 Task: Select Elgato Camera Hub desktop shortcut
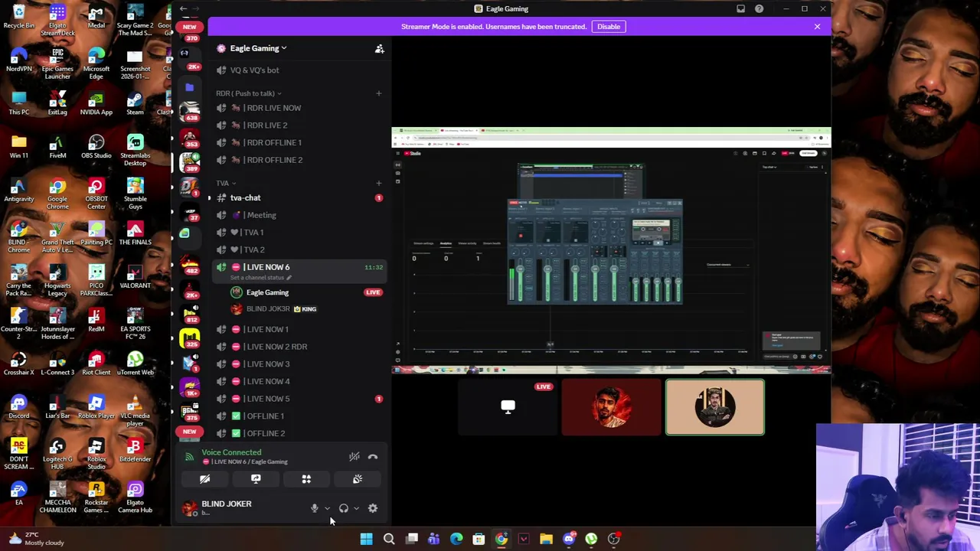[x=135, y=498]
